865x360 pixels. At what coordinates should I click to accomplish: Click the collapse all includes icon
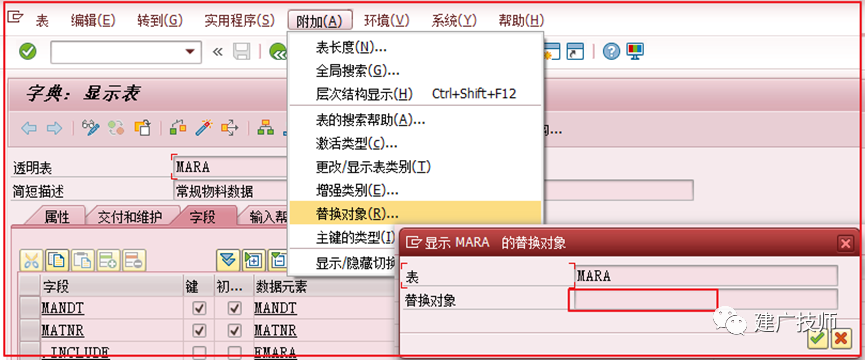click(x=278, y=260)
